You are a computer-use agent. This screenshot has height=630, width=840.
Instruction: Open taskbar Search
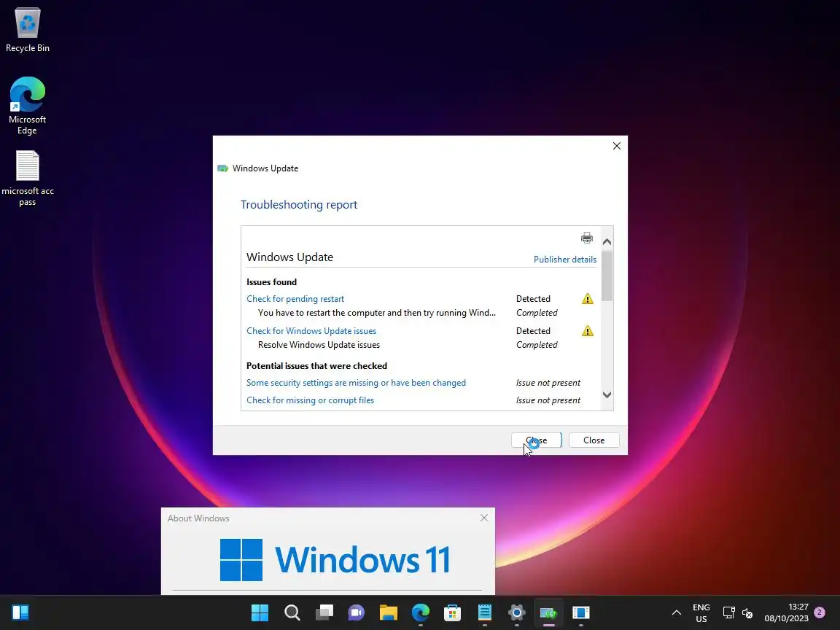[x=292, y=612]
